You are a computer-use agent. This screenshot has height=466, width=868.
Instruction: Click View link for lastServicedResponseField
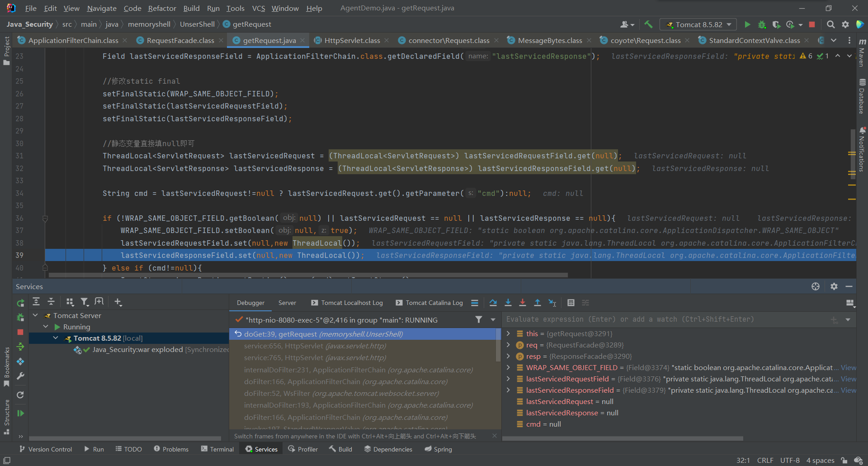click(848, 390)
